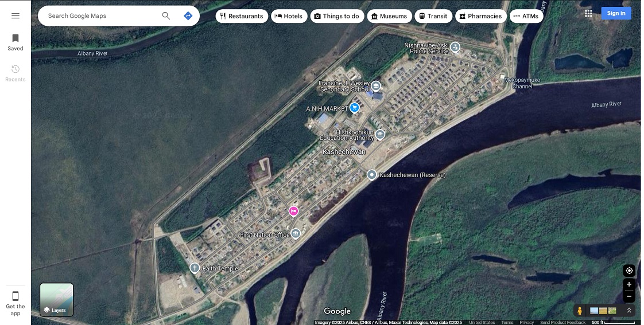Click the A.N.H MARKET shopping pin

coord(355,108)
